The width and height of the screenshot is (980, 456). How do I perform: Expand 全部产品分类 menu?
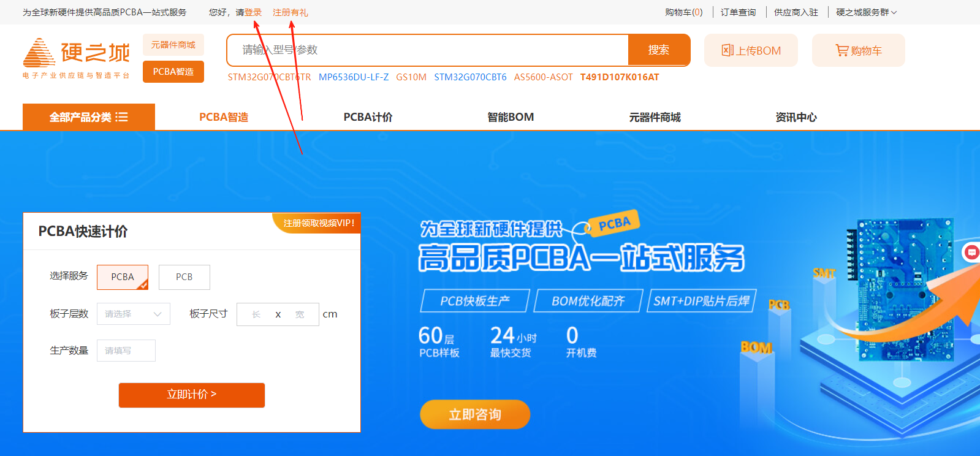pyautogui.click(x=89, y=117)
